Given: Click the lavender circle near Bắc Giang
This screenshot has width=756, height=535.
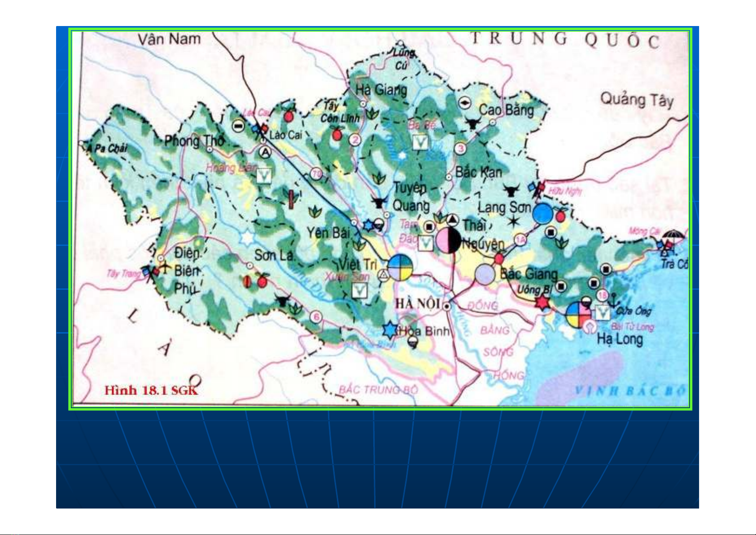Looking at the screenshot, I should [x=485, y=274].
